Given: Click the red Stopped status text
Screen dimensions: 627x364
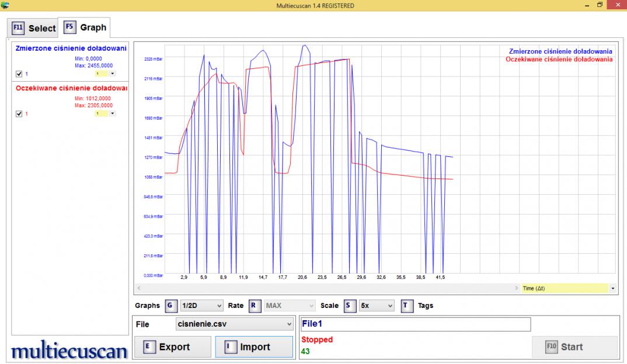Looking at the screenshot, I should tap(317, 339).
